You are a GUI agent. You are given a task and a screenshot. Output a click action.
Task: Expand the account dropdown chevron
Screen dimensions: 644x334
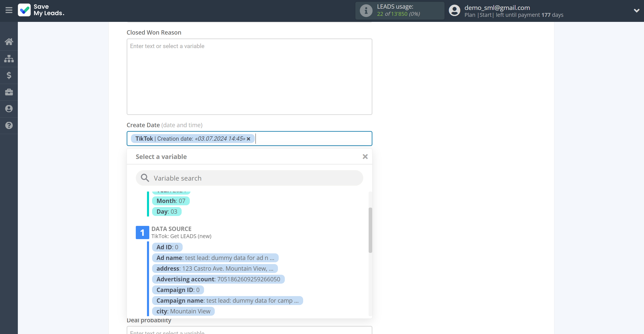click(636, 11)
